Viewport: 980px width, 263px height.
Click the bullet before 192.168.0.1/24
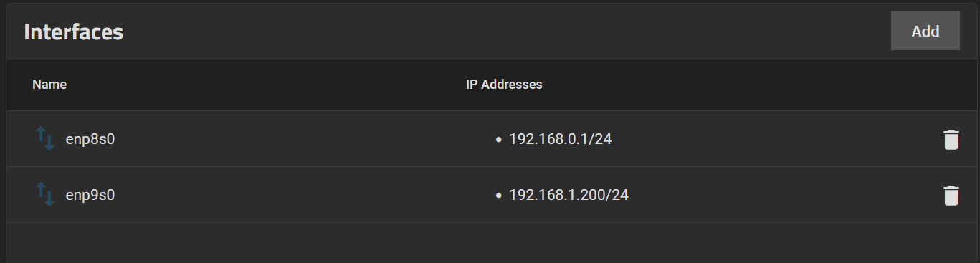[x=498, y=140]
